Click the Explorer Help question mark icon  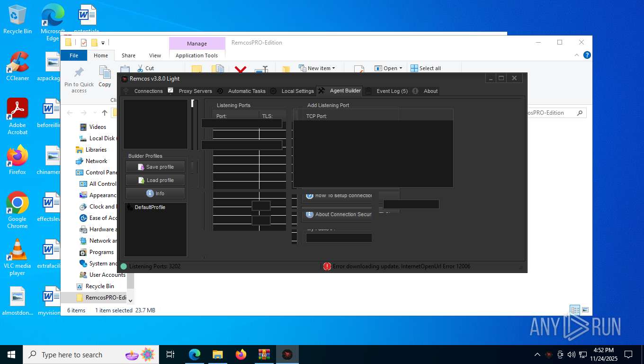587,55
